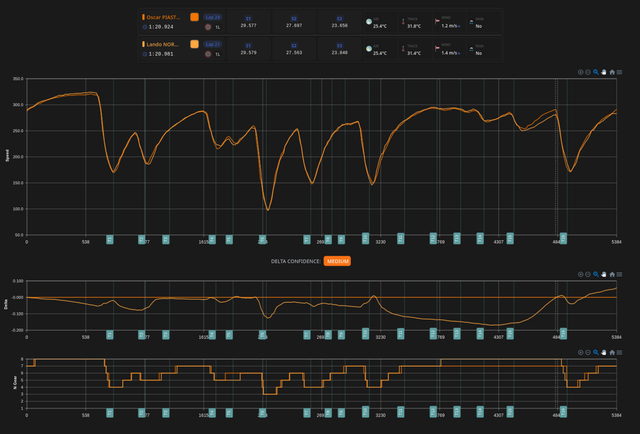
Task: Activate pan hand tool on Speed chart
Action: 605,72
